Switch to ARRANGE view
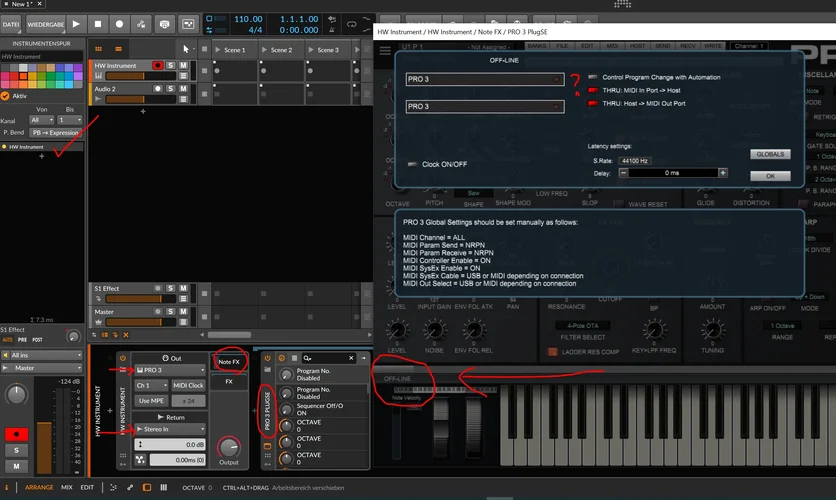 (39, 487)
